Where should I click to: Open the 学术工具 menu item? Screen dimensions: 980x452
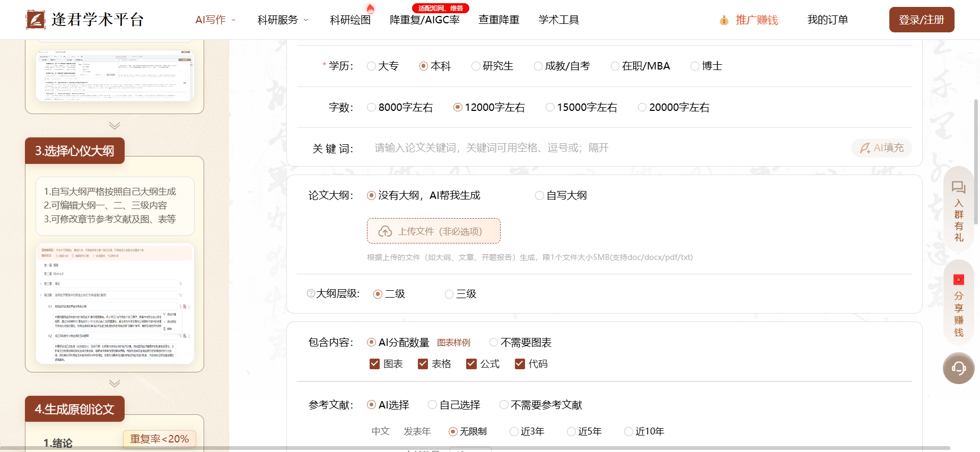(x=558, y=20)
